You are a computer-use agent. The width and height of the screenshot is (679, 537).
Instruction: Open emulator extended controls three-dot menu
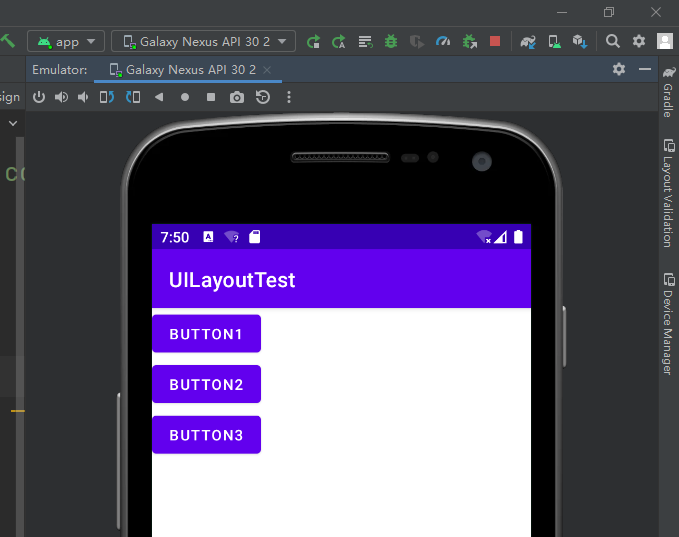click(x=289, y=97)
